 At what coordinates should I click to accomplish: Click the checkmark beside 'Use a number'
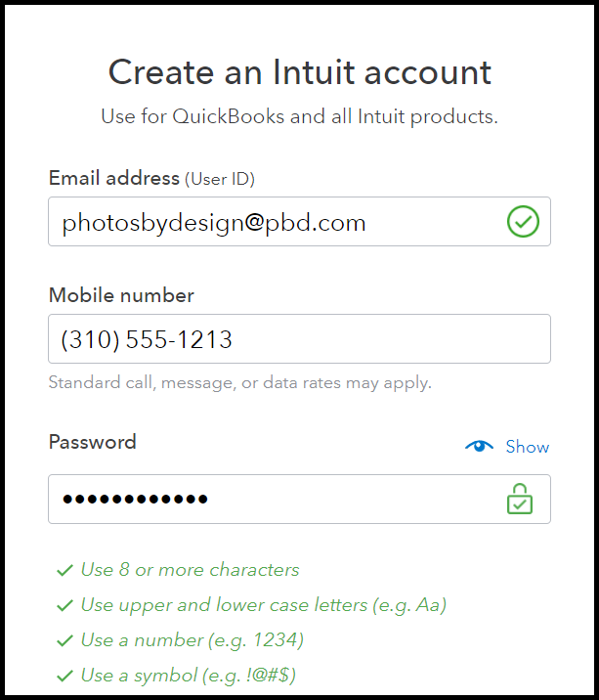[x=65, y=640]
